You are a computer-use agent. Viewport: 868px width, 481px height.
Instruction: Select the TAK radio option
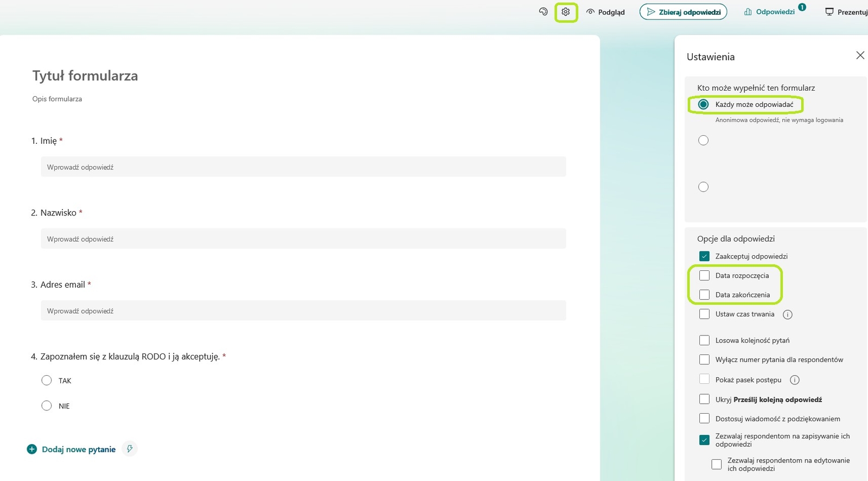tap(47, 381)
